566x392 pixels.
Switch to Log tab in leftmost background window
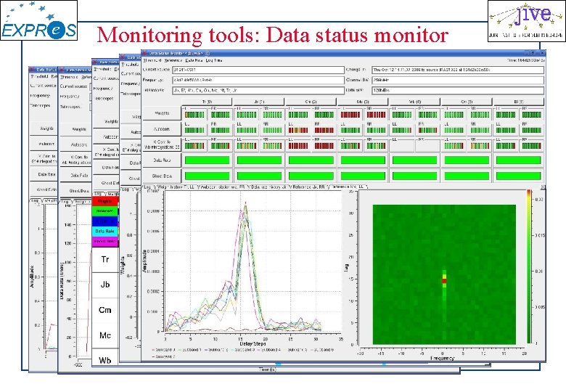tap(36, 200)
